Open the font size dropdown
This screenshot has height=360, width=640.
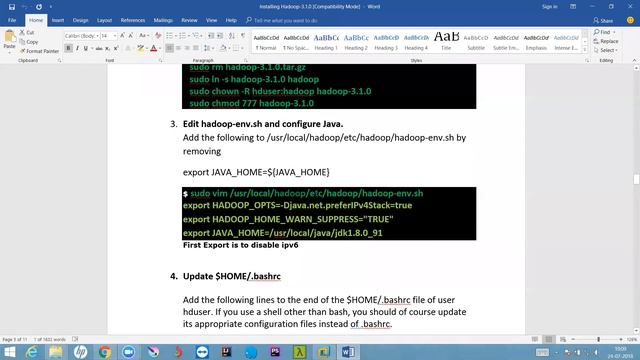115,36
